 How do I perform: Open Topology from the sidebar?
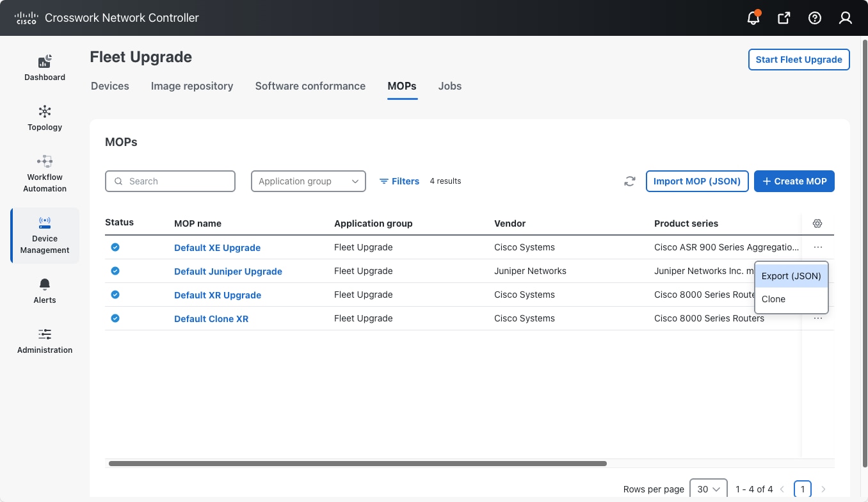(45, 118)
